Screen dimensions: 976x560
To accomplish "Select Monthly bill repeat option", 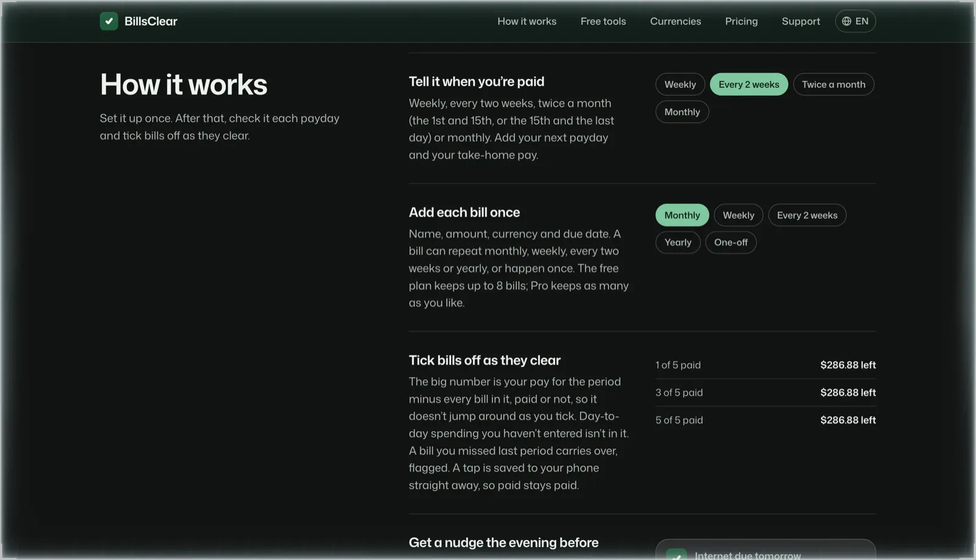I will tap(682, 215).
